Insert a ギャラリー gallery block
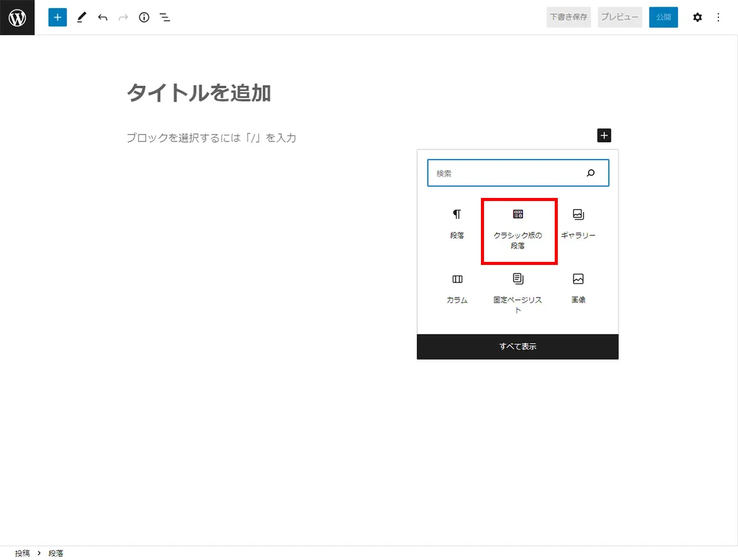 (578, 223)
